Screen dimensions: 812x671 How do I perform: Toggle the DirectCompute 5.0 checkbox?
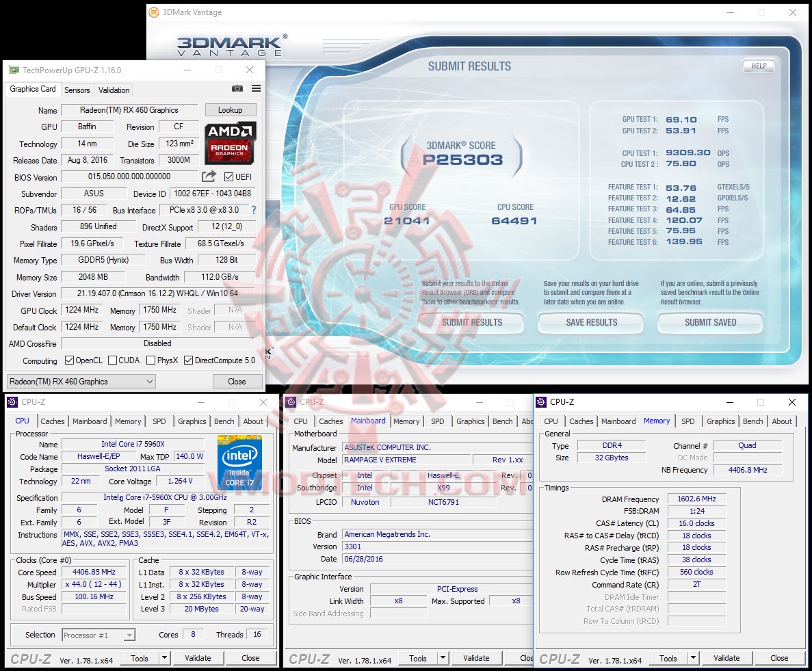tap(189, 360)
